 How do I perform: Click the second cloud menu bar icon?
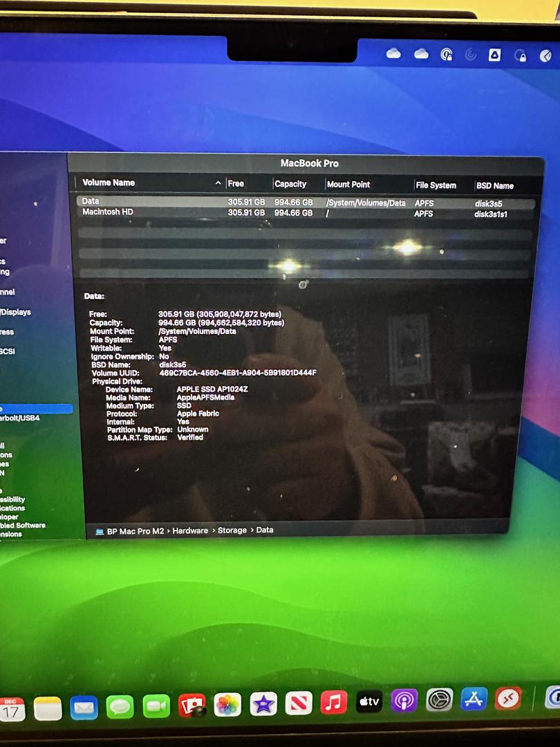click(421, 54)
